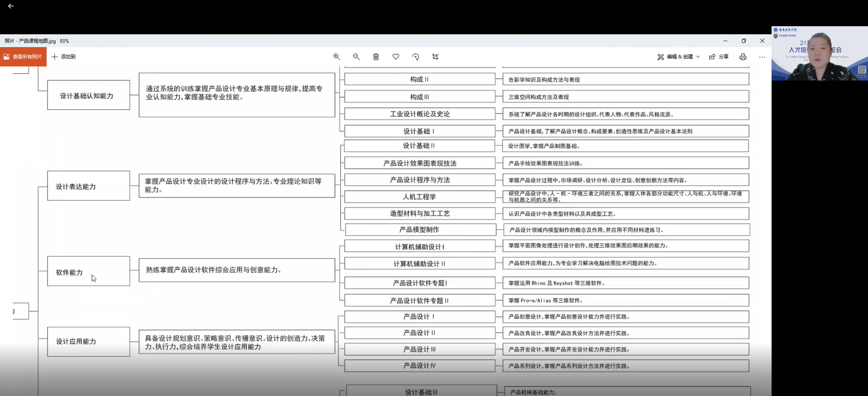The height and width of the screenshot is (396, 868).
Task: Click the QR code in video overlay
Action: (x=862, y=70)
